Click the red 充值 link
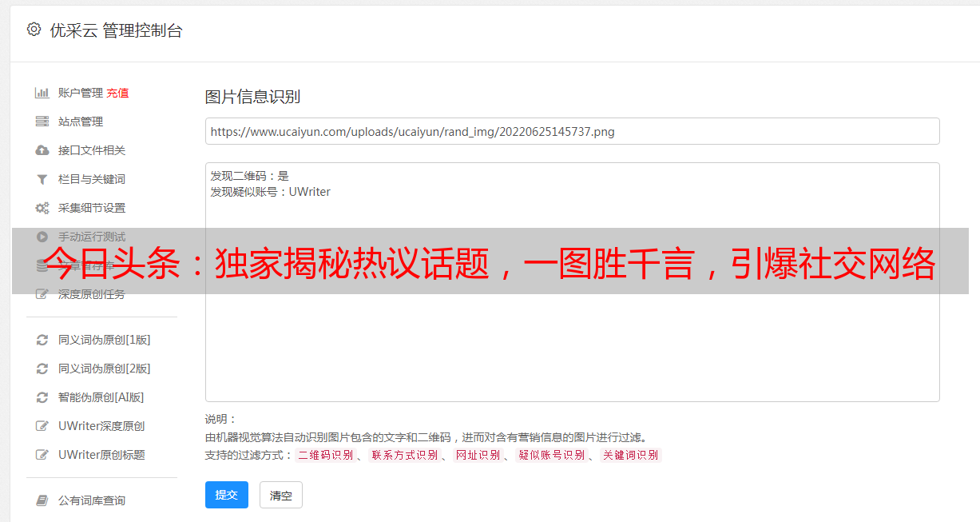The width and height of the screenshot is (980, 522). coord(117,93)
